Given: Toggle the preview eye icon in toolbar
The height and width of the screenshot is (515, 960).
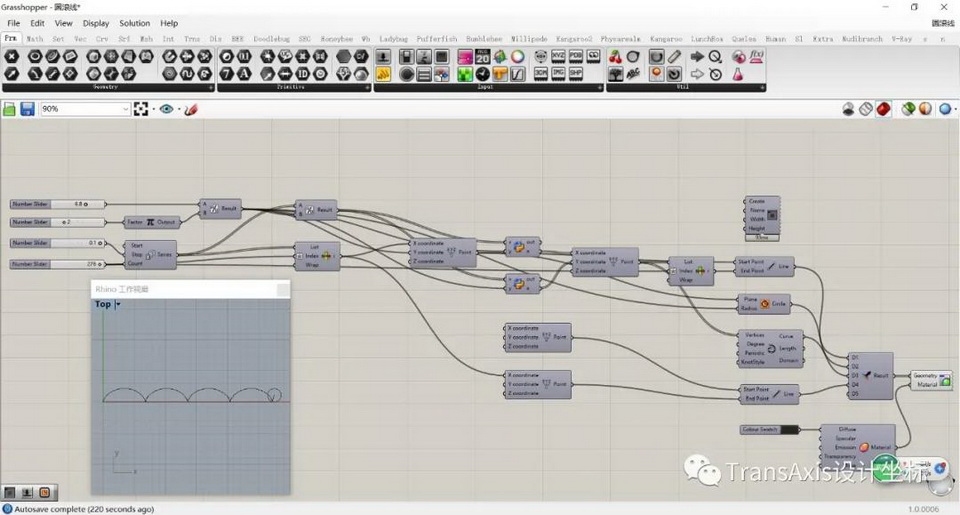Looking at the screenshot, I should tap(166, 109).
